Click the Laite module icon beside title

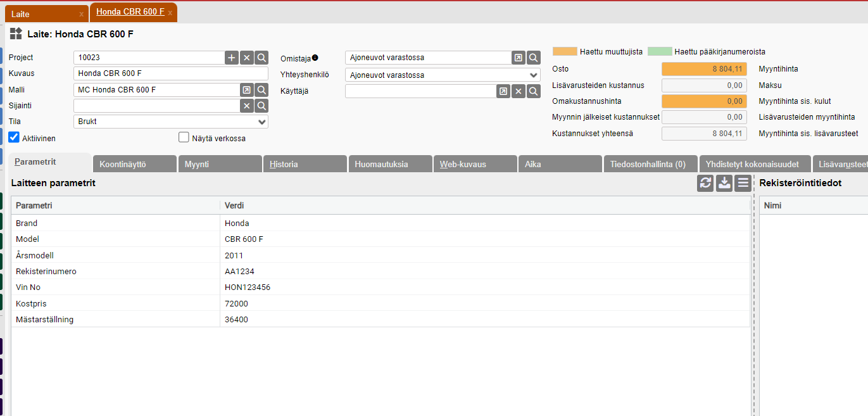tap(16, 34)
